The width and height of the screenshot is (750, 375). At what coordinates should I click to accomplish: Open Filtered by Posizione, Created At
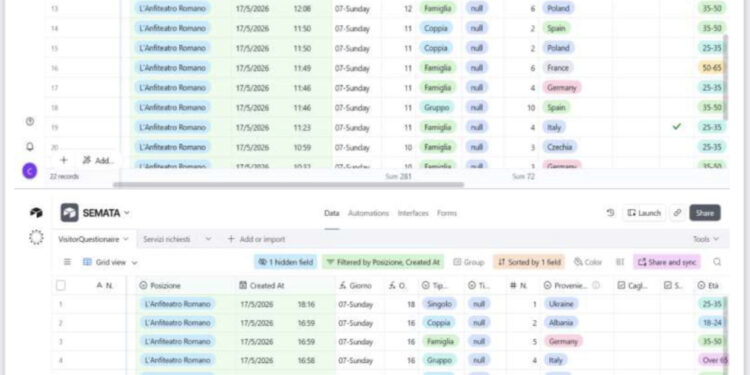pyautogui.click(x=383, y=262)
